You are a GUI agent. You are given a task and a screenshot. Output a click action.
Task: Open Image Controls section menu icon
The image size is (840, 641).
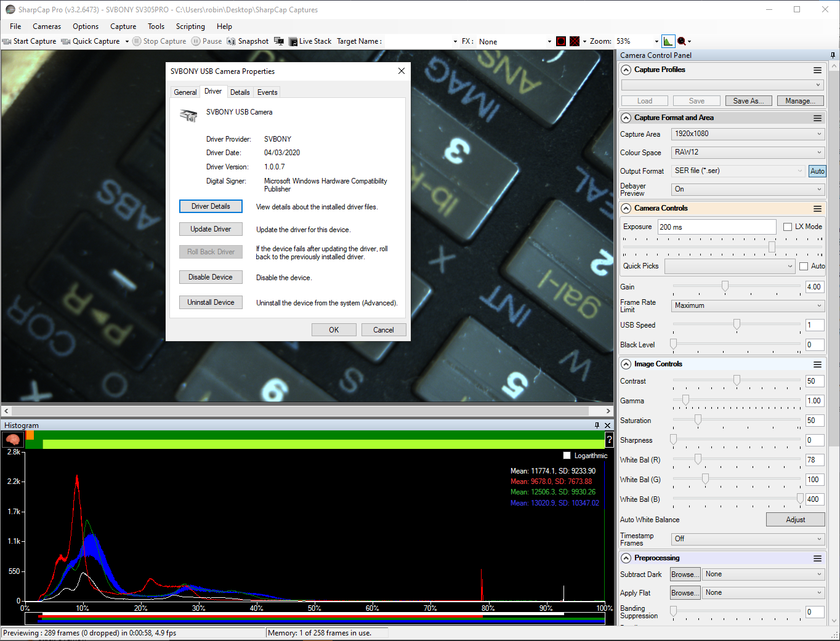[x=817, y=365]
